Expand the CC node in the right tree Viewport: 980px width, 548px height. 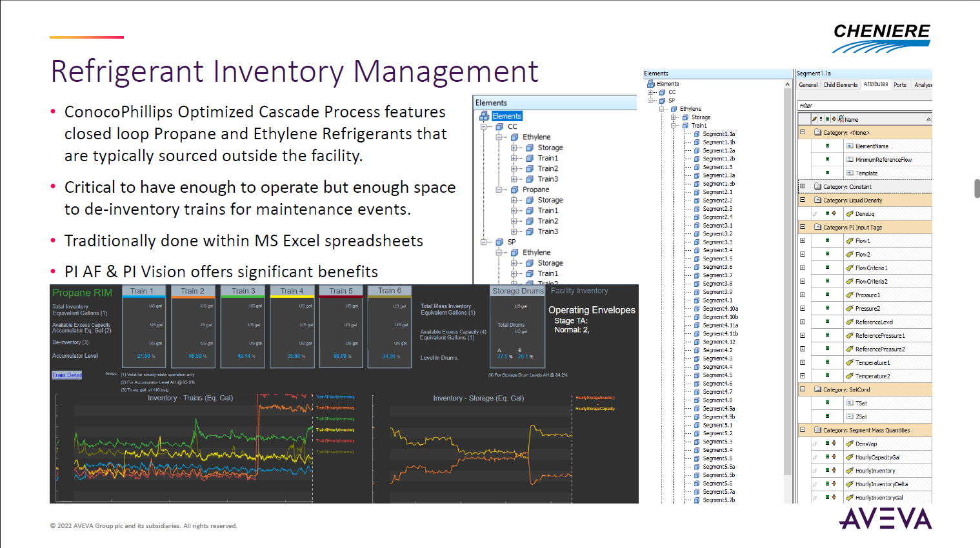tap(650, 92)
